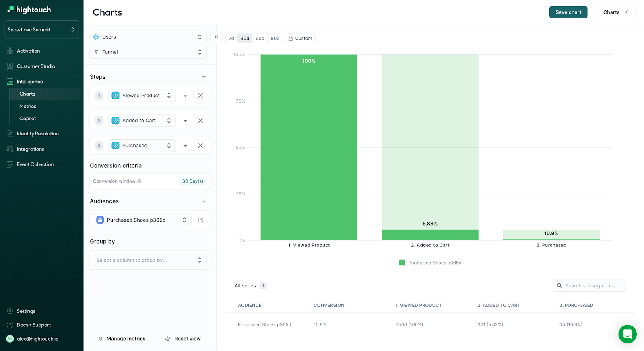Click the Save chart button
The width and height of the screenshot is (644, 351).
[568, 12]
